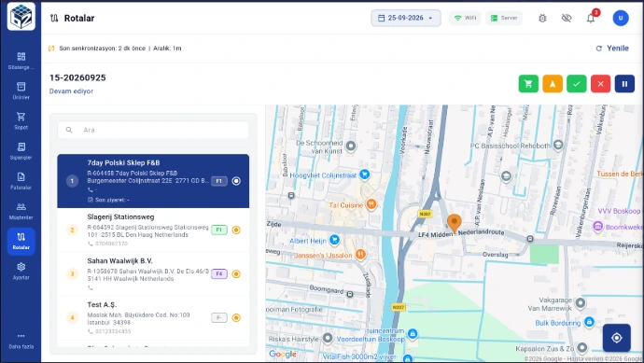This screenshot has height=363, width=644.
Task: Select the Rotalar sidebar item
Action: tap(21, 241)
